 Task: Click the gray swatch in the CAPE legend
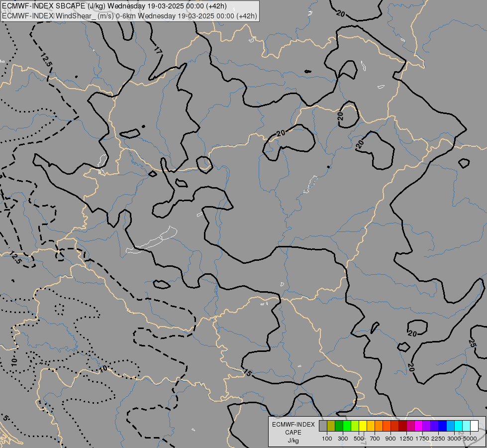(323, 426)
